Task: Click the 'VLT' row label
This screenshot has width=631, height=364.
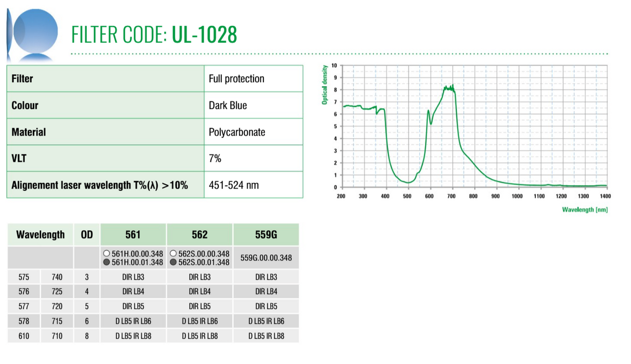Action: tap(18, 159)
